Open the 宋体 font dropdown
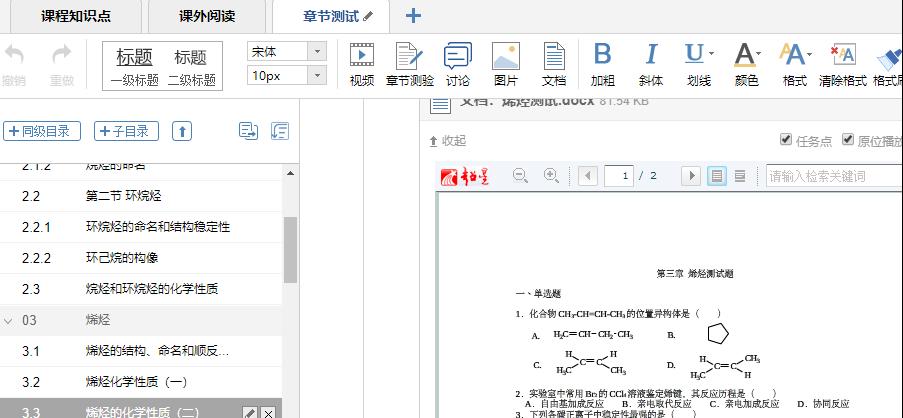 point(287,51)
